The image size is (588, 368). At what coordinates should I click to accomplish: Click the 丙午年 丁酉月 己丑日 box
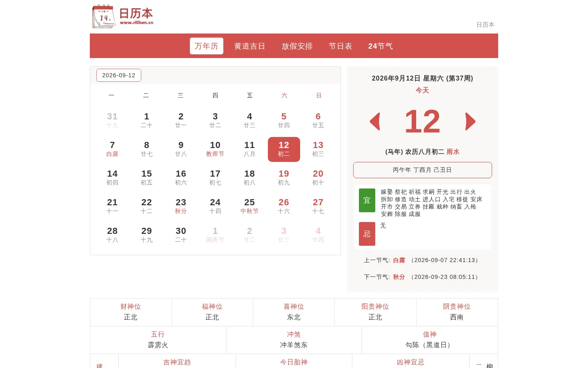[x=423, y=170]
